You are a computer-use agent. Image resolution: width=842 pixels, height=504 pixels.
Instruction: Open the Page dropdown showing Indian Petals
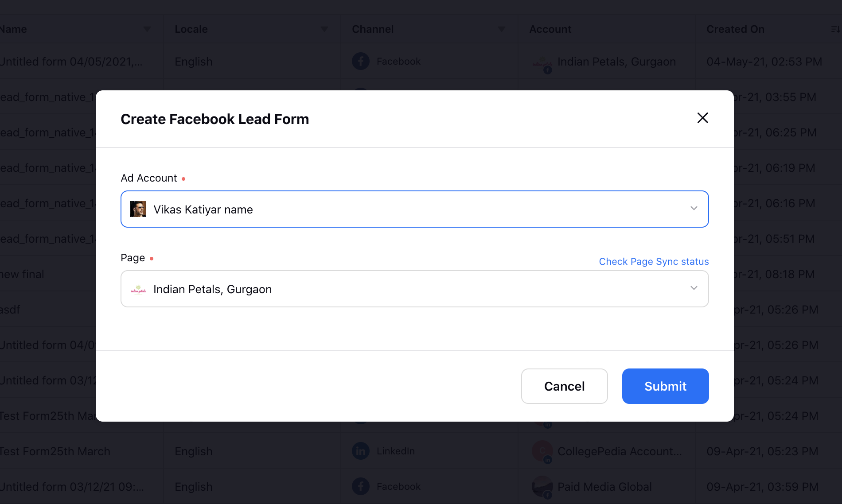(414, 289)
